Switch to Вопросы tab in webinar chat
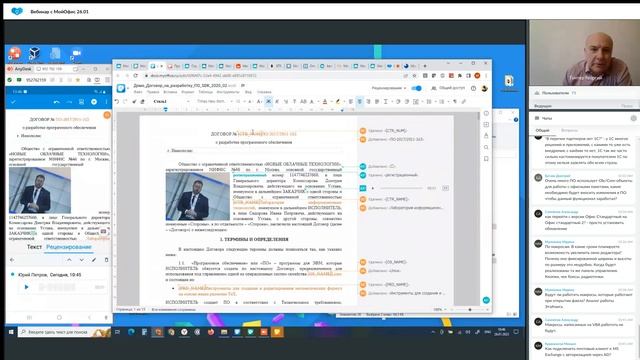This screenshot has height=360, width=640. 569,130
